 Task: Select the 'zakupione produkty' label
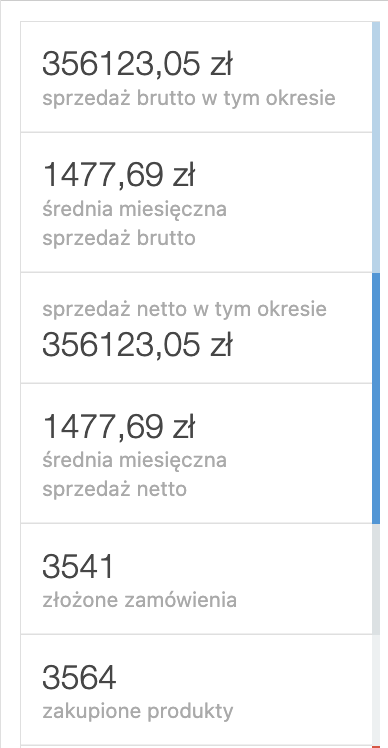[138, 711]
